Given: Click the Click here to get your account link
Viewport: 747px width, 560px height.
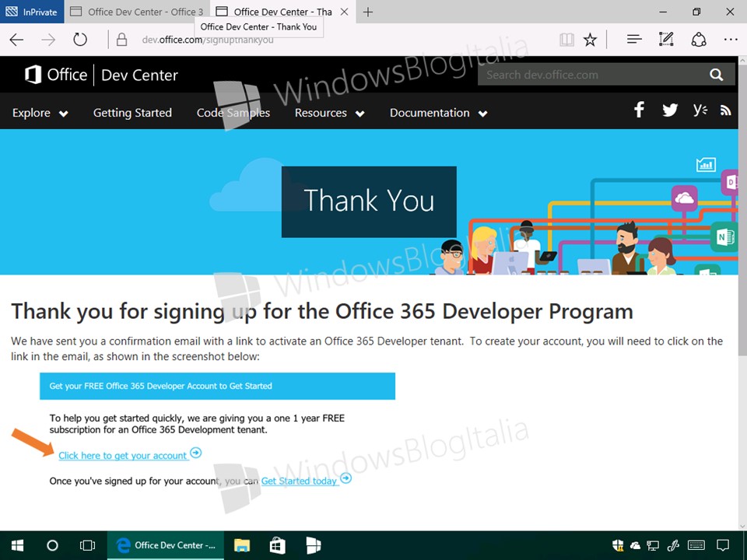Looking at the screenshot, I should pos(123,455).
